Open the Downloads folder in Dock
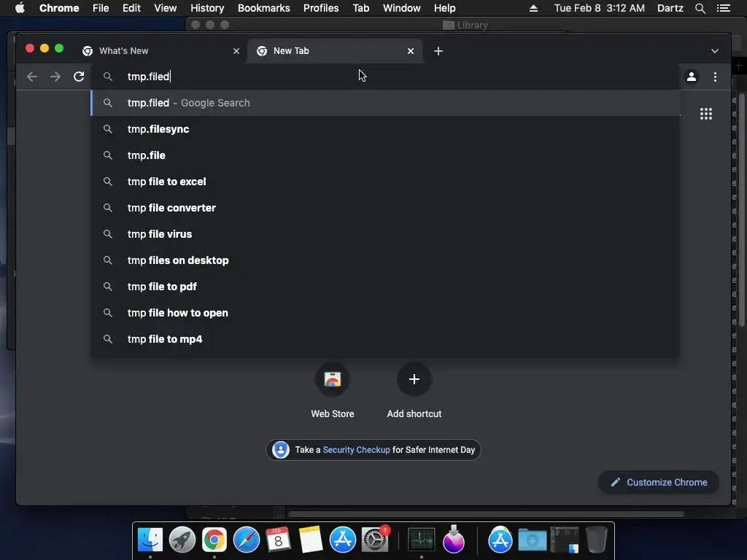 coord(532,540)
